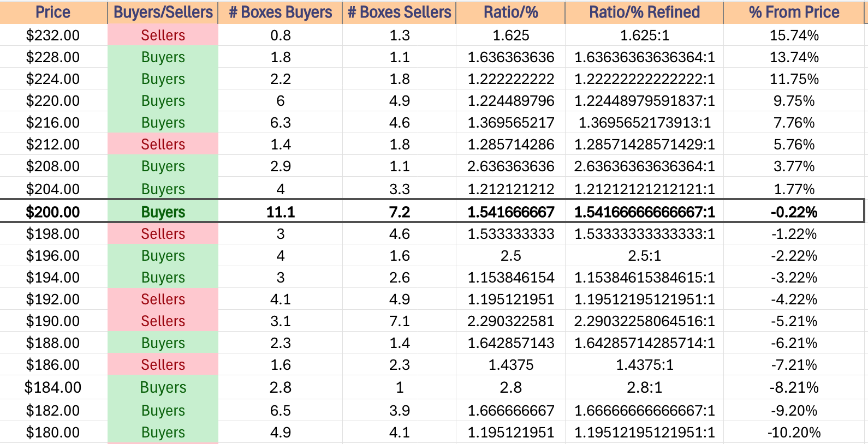Click the -8.21% from price value
This screenshot has height=444, width=868.
coord(794,387)
